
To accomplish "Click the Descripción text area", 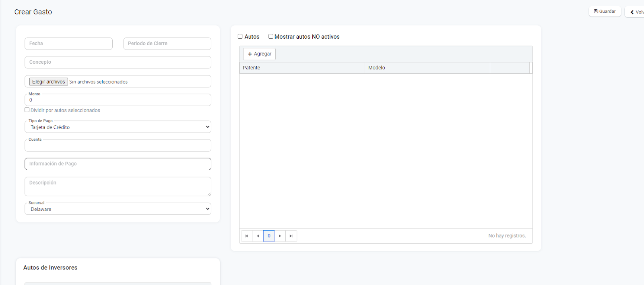I will (x=118, y=187).
